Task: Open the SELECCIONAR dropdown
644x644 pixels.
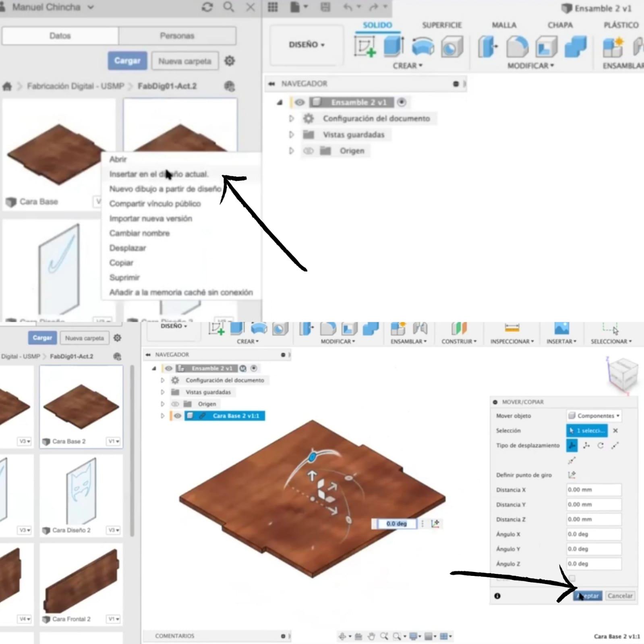Action: pos(611,342)
